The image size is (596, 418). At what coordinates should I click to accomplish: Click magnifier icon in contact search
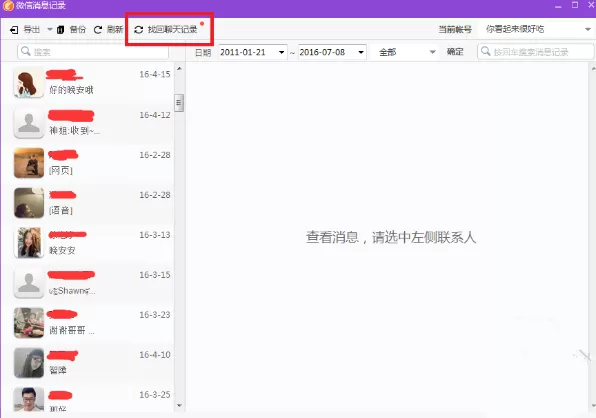click(x=25, y=51)
